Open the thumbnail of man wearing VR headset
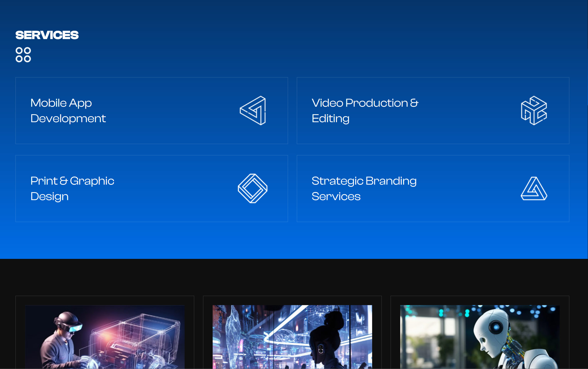This screenshot has height=369, width=588. coord(105,337)
